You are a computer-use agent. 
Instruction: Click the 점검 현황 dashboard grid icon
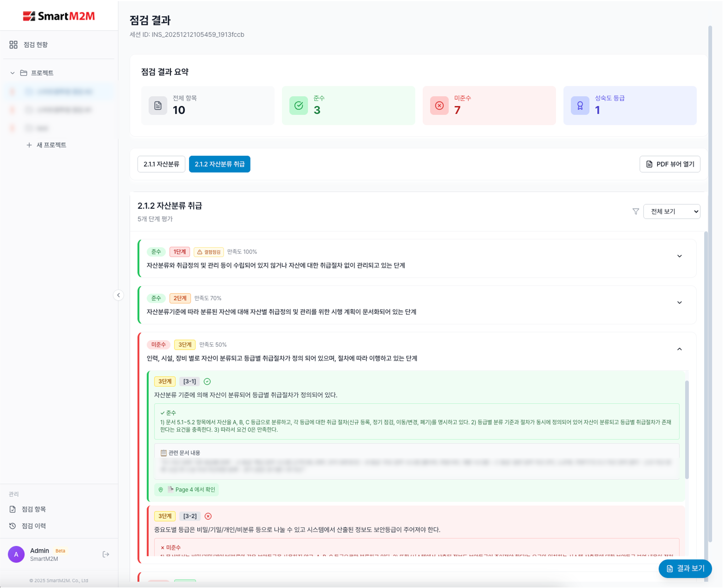tap(13, 45)
